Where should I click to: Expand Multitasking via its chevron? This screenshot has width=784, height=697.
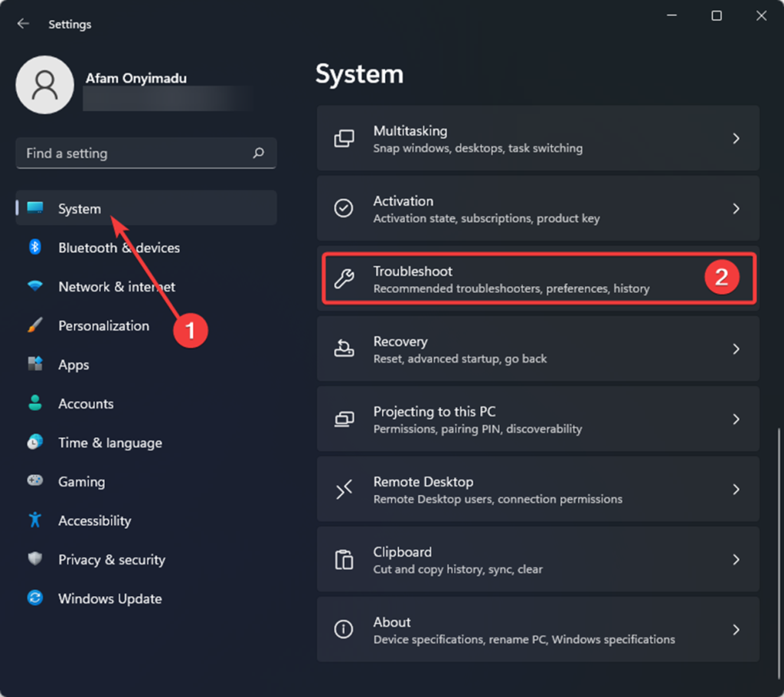[x=736, y=138]
